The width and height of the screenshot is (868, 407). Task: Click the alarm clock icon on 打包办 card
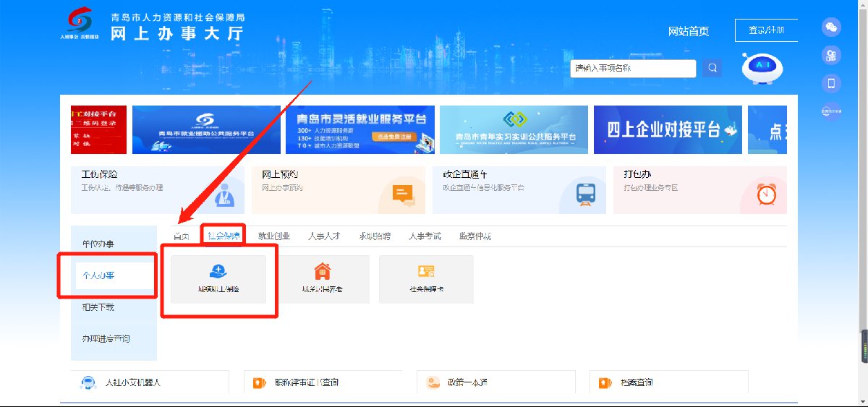[766, 194]
